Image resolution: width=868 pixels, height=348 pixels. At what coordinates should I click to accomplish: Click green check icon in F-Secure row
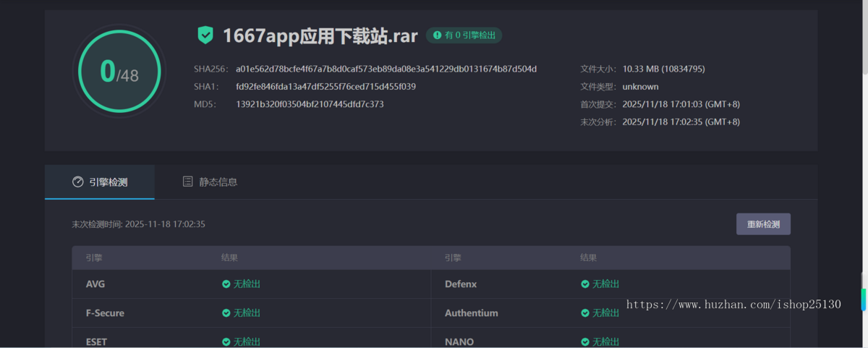pyautogui.click(x=226, y=313)
